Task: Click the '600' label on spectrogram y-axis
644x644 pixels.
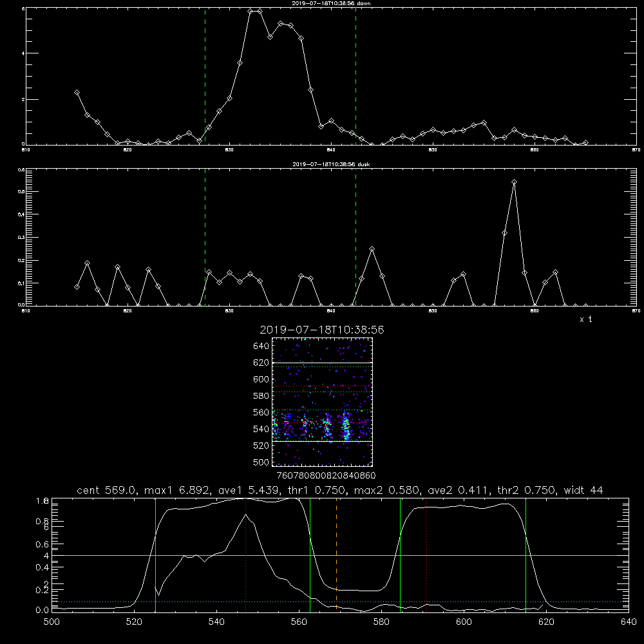Action: tap(261, 379)
